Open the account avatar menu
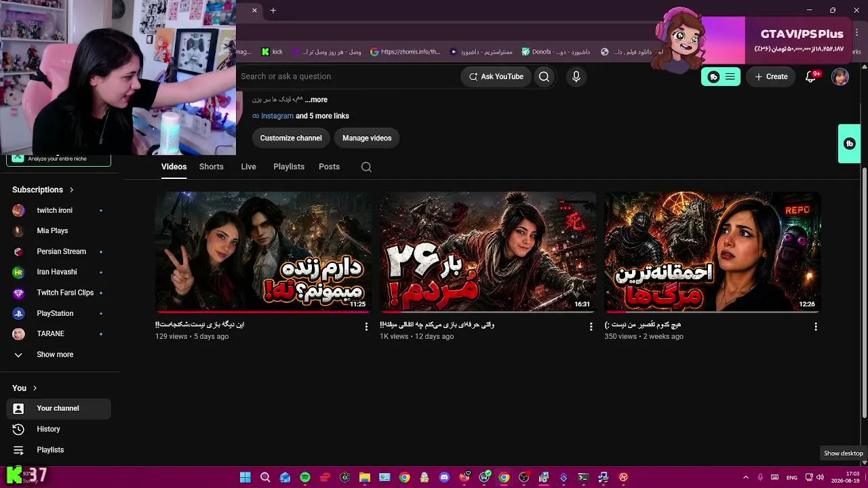 (x=840, y=77)
